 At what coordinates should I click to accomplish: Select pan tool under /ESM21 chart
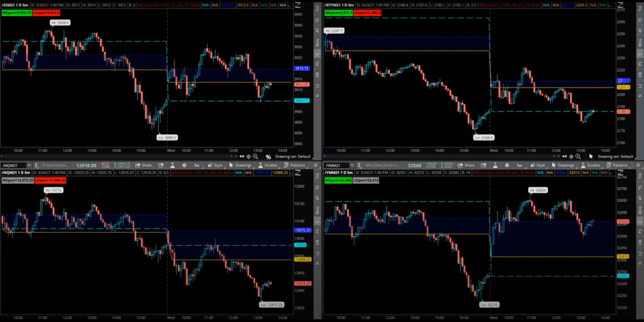pyautogui.click(x=242, y=156)
